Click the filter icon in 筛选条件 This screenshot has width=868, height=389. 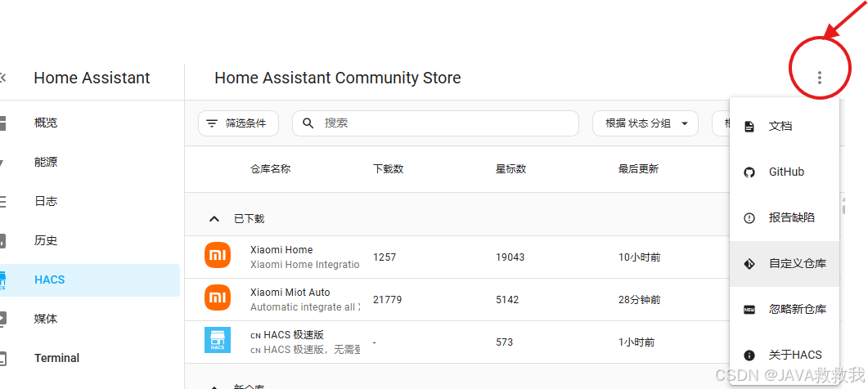212,123
